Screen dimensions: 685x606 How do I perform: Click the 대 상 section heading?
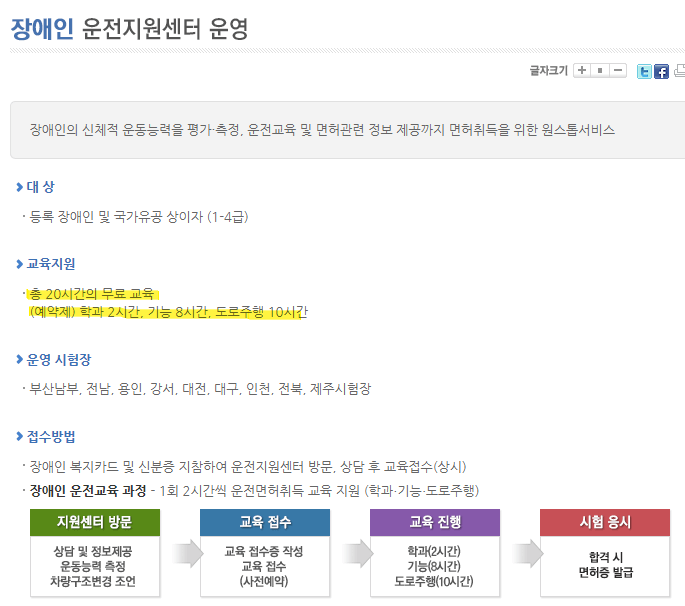(40, 187)
